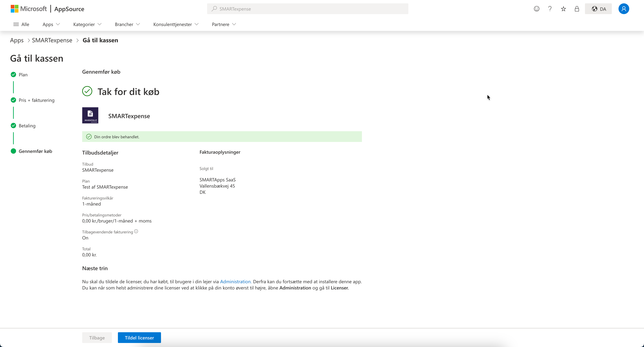Viewport: 644px width, 347px height.
Task: Click the large Tak for dit køb checkmark
Action: [x=87, y=91]
